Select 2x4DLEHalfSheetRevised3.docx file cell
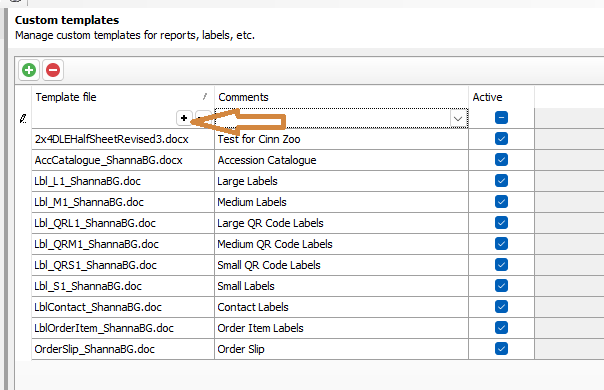 (x=123, y=139)
